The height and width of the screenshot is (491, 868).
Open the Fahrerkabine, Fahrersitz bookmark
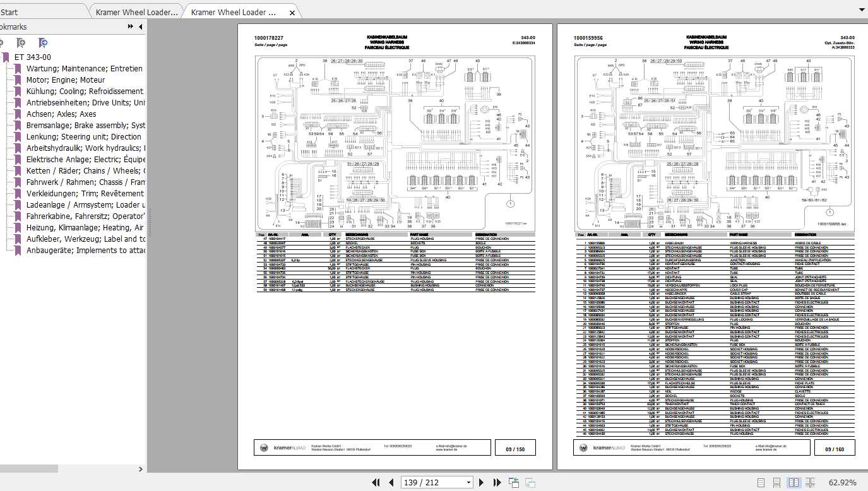tap(86, 216)
